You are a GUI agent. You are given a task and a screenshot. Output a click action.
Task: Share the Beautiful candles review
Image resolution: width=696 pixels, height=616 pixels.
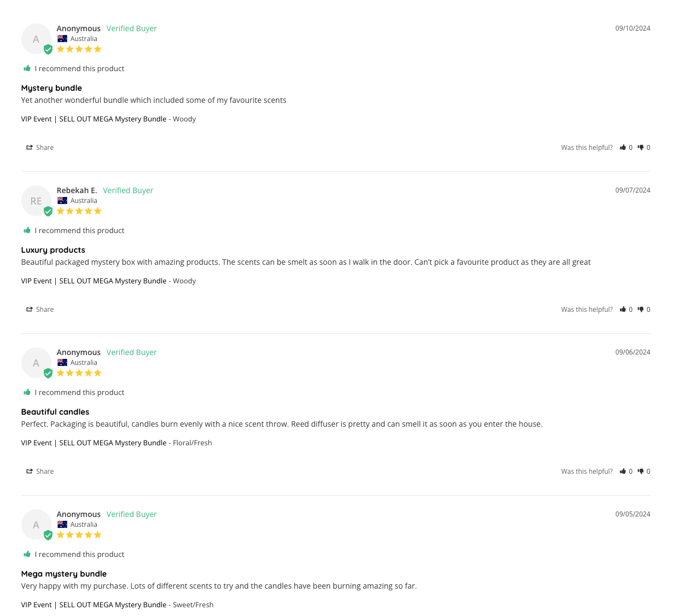[40, 472]
